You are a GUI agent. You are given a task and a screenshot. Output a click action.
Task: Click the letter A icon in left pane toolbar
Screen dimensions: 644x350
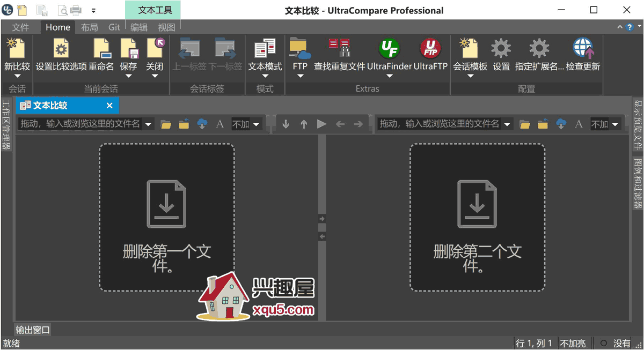coord(219,124)
